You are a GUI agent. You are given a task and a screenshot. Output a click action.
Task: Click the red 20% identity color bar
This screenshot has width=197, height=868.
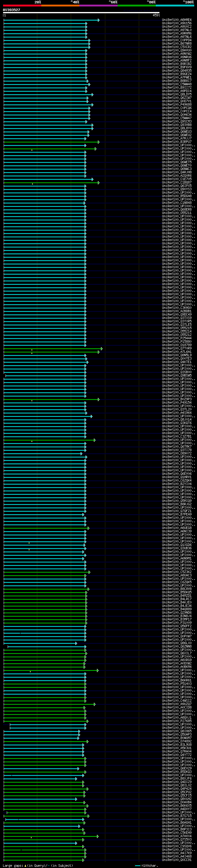click(22, 6)
